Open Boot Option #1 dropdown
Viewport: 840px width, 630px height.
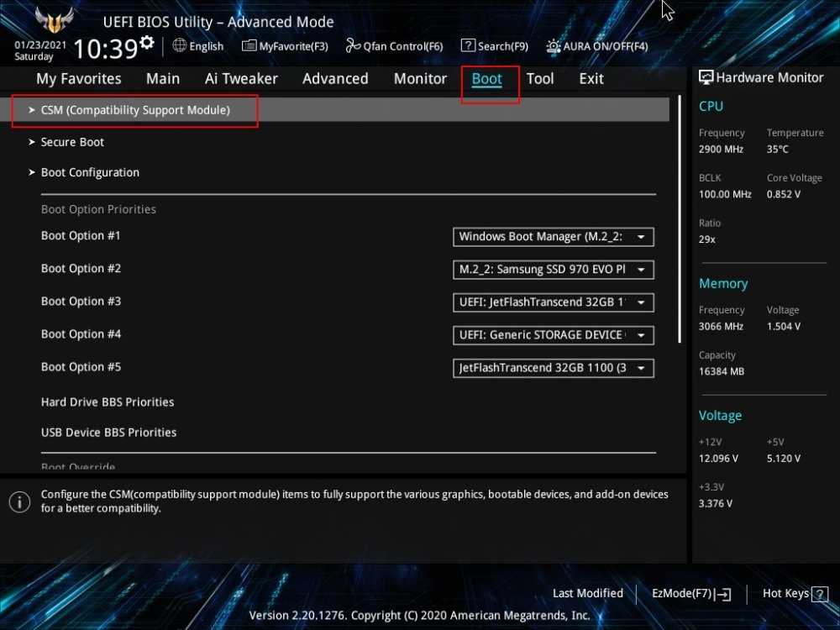click(553, 237)
